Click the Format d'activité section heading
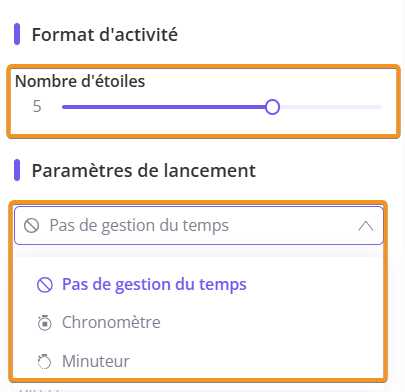This screenshot has width=405, height=392. pos(105,34)
